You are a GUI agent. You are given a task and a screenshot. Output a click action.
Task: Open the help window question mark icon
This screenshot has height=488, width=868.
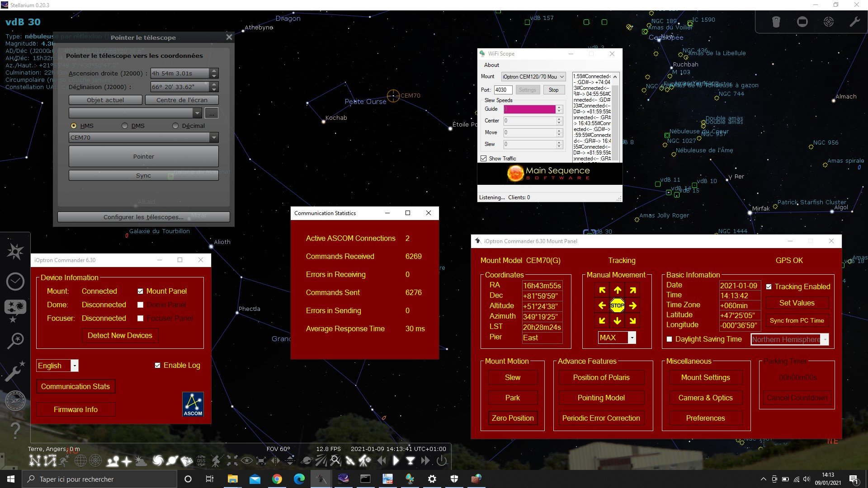[x=15, y=430]
